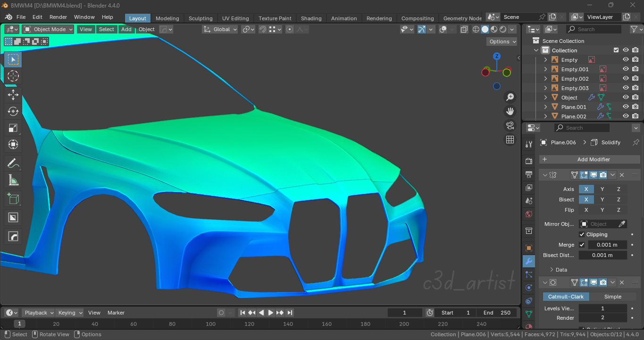644x340 pixels.
Task: Click the zoom magnifier viewport gizmo
Action: (x=510, y=97)
